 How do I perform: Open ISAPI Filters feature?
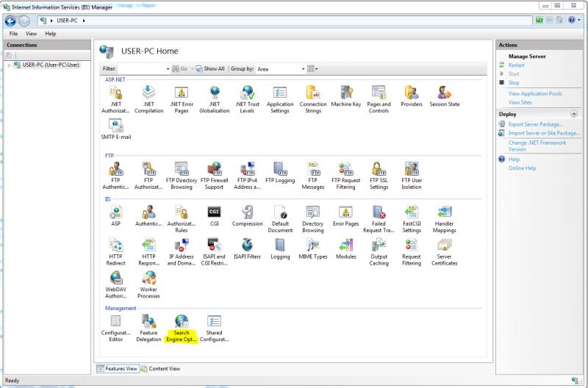(247, 248)
